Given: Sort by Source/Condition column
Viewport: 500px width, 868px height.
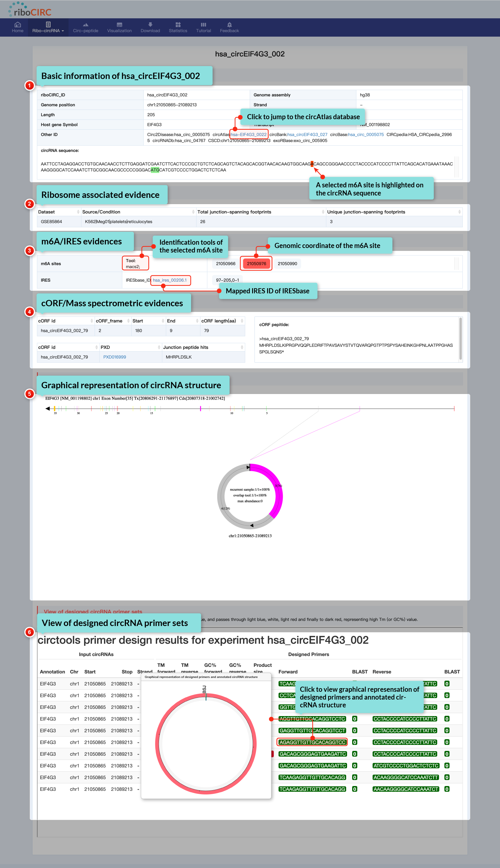Looking at the screenshot, I should [x=139, y=212].
